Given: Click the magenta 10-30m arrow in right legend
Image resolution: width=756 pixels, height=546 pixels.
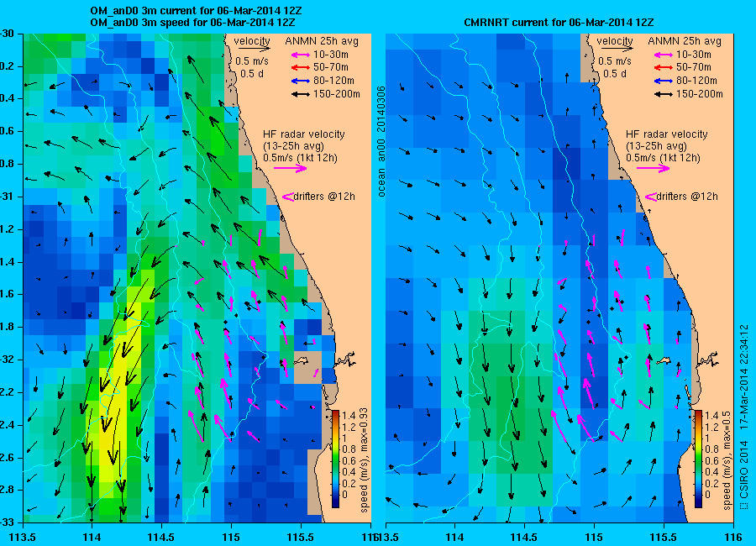Looking at the screenshot, I should [664, 55].
